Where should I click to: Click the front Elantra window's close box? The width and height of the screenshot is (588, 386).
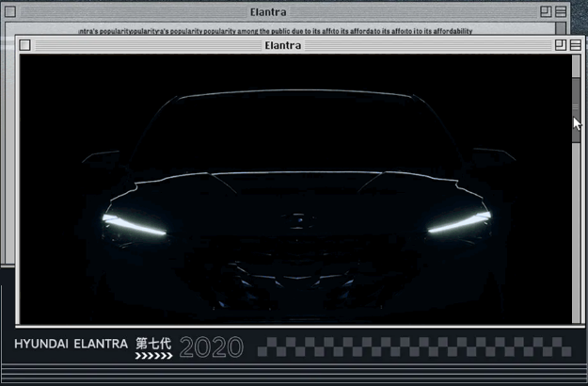(x=25, y=45)
